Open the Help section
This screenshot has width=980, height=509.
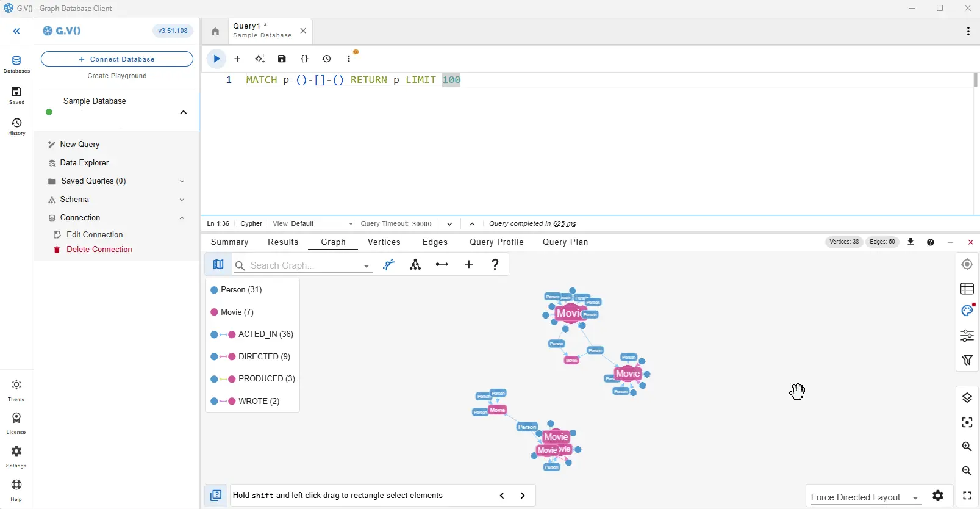click(16, 490)
